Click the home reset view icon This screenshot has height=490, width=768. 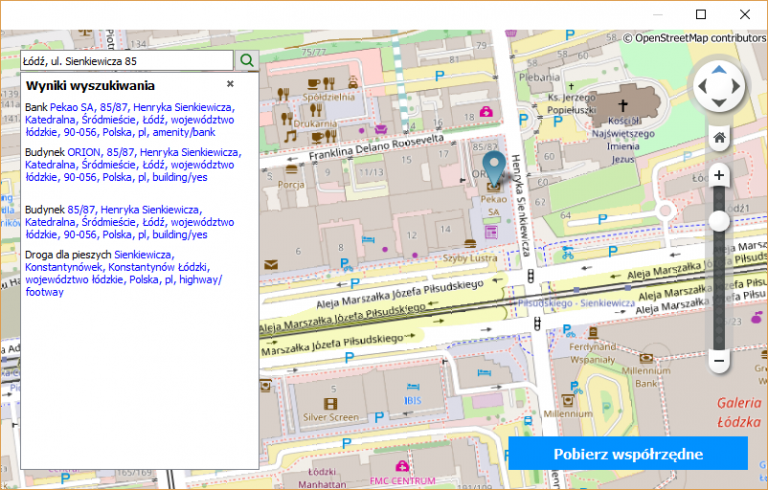point(718,137)
